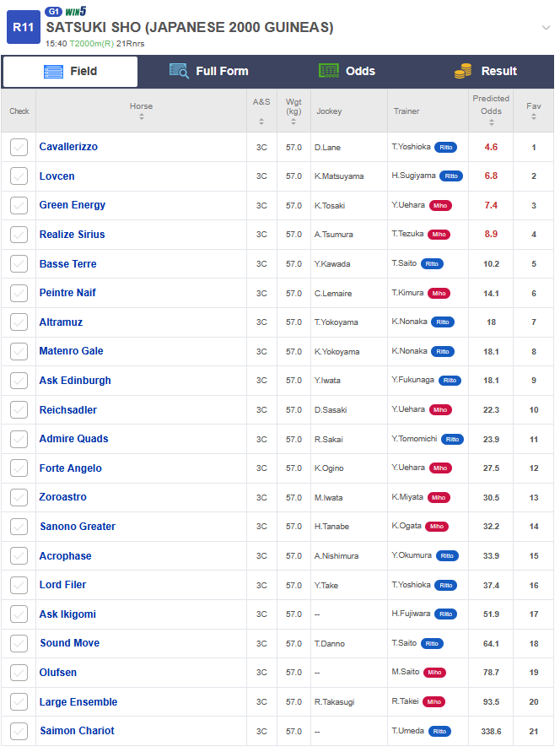The width and height of the screenshot is (560, 752).
Task: Click Miho badge in Green Energy row
Action: [x=440, y=206]
